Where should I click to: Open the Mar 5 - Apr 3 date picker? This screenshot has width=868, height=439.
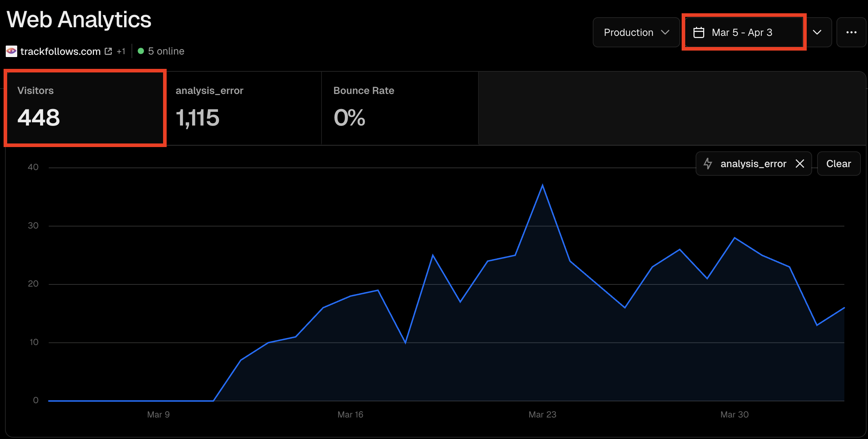742,33
